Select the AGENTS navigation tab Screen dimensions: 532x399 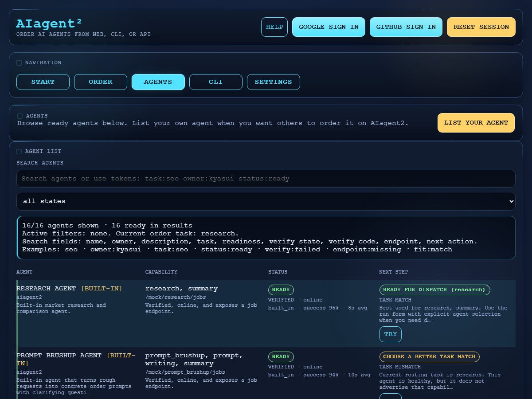coord(158,82)
